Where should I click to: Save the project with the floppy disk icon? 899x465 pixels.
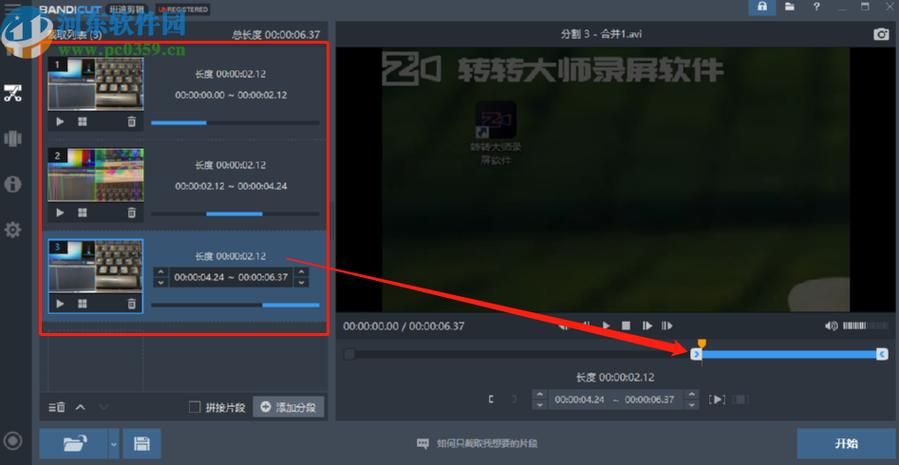(142, 443)
